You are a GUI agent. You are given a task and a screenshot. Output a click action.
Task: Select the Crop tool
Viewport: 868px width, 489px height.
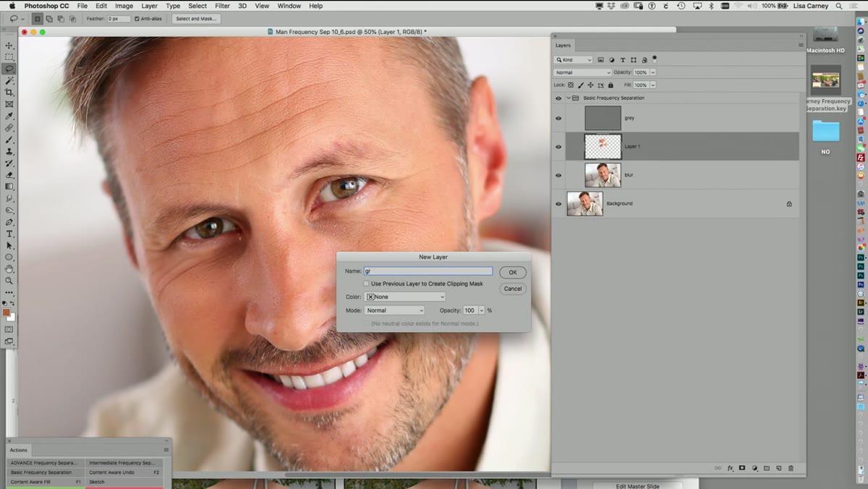click(9, 93)
